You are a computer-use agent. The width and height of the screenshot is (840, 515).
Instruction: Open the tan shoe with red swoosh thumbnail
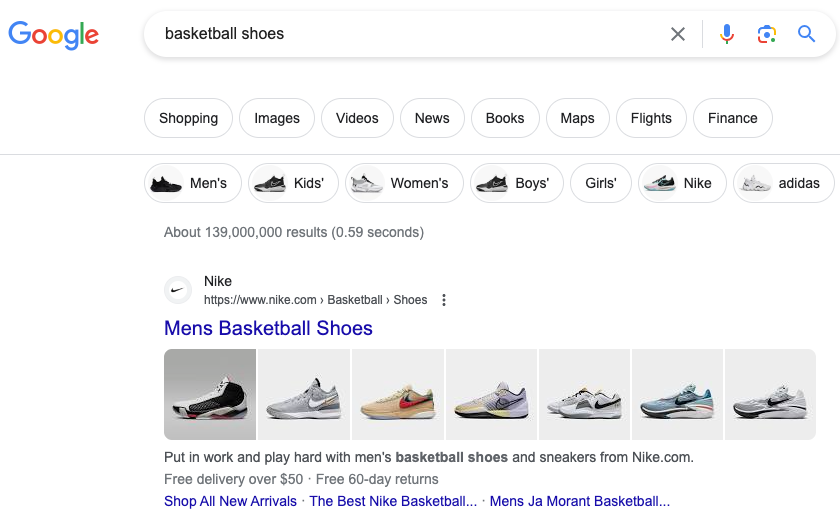398,394
